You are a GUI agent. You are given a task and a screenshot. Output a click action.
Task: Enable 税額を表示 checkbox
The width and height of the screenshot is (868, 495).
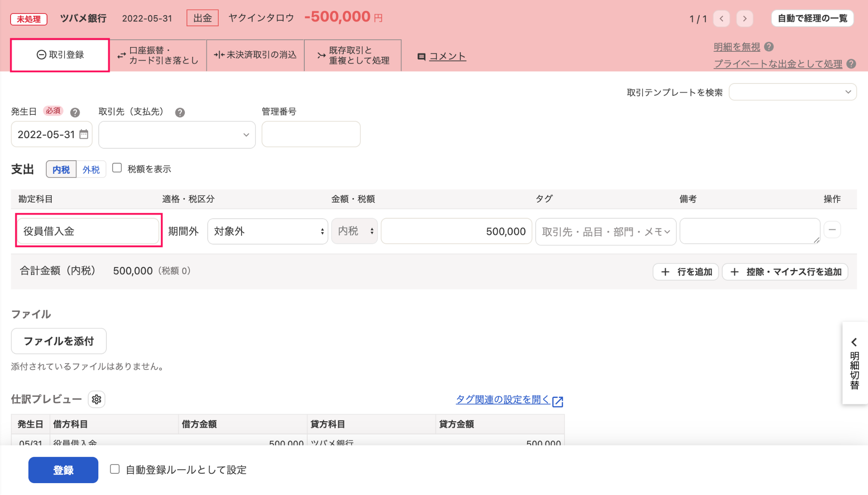117,168
